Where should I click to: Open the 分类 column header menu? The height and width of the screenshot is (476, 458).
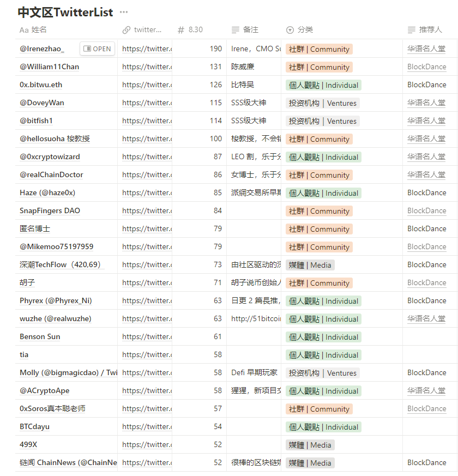click(x=342, y=30)
